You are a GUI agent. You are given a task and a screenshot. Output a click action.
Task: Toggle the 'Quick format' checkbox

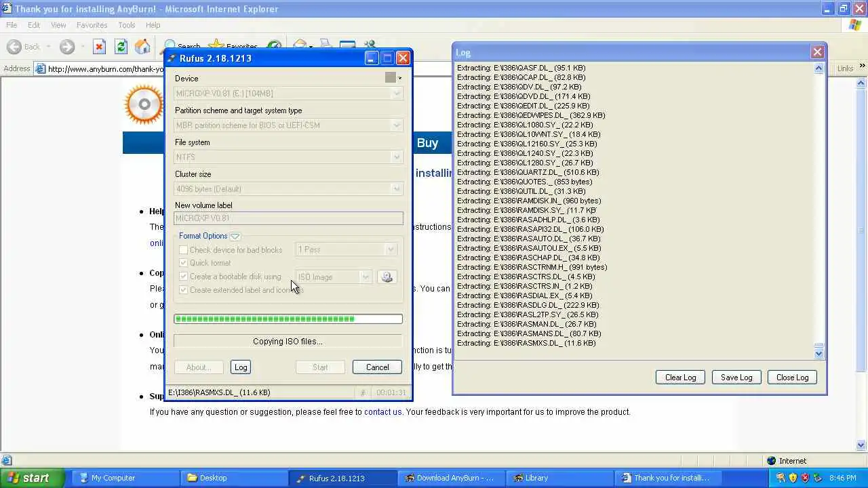tap(183, 263)
